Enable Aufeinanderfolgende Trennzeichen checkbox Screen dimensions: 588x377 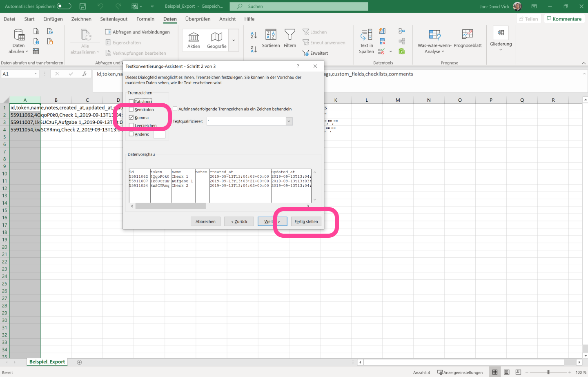[175, 109]
